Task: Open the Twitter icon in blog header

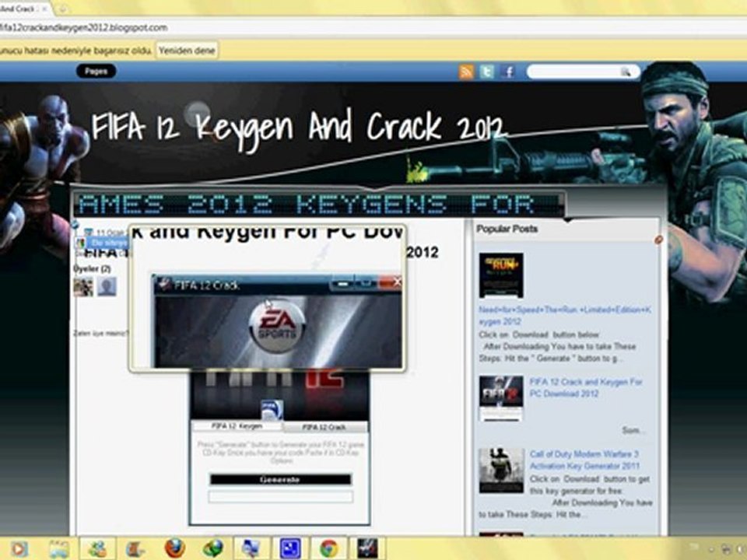Action: 487,72
